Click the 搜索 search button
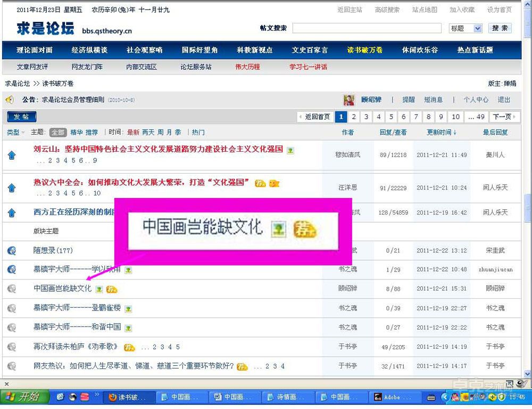 [x=500, y=28]
